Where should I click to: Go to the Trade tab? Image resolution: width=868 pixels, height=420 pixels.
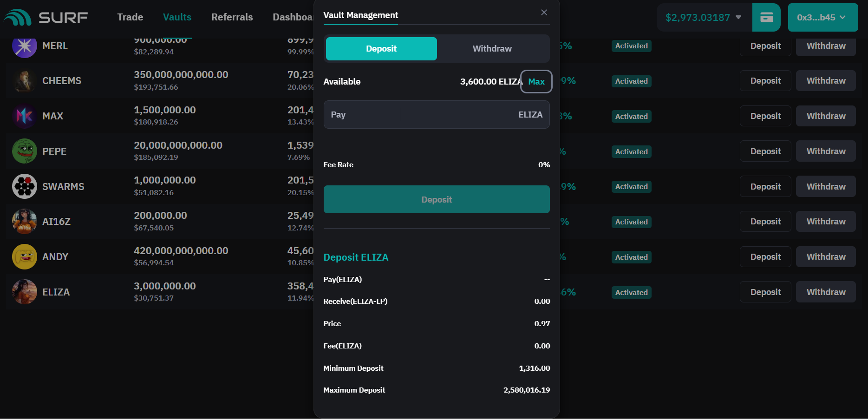tap(130, 17)
